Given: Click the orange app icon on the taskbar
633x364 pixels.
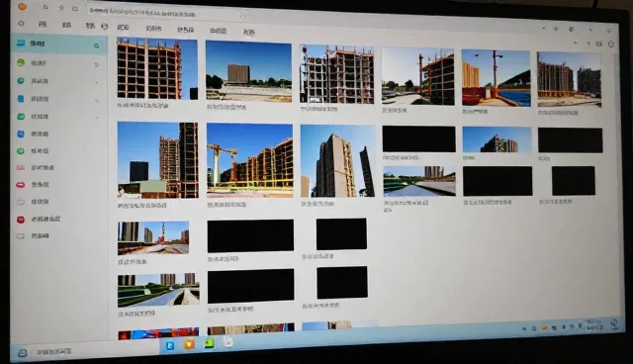Looking at the screenshot, I should [x=189, y=344].
